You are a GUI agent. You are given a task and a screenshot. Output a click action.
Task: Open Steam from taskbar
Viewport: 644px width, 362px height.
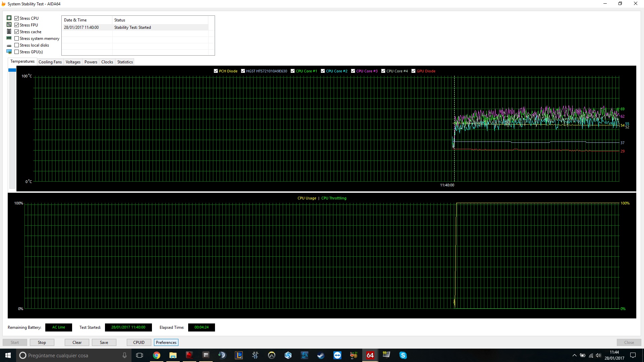(x=321, y=355)
